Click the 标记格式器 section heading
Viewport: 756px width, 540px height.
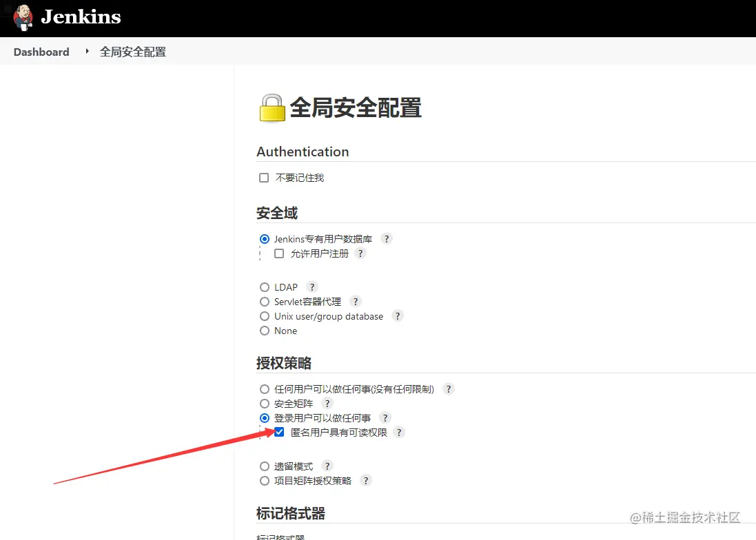(291, 514)
